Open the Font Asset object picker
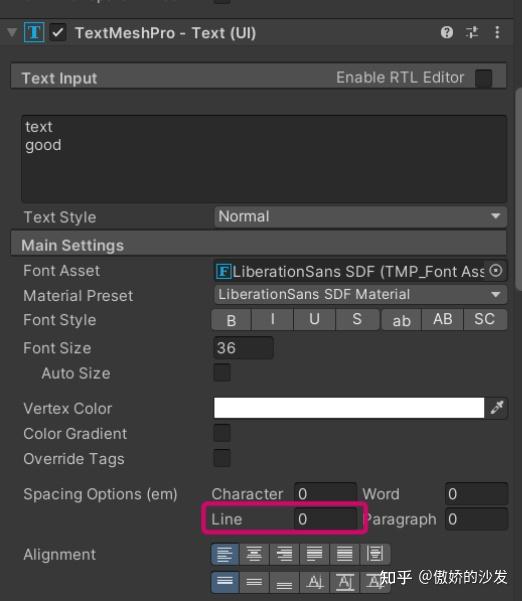 496,271
